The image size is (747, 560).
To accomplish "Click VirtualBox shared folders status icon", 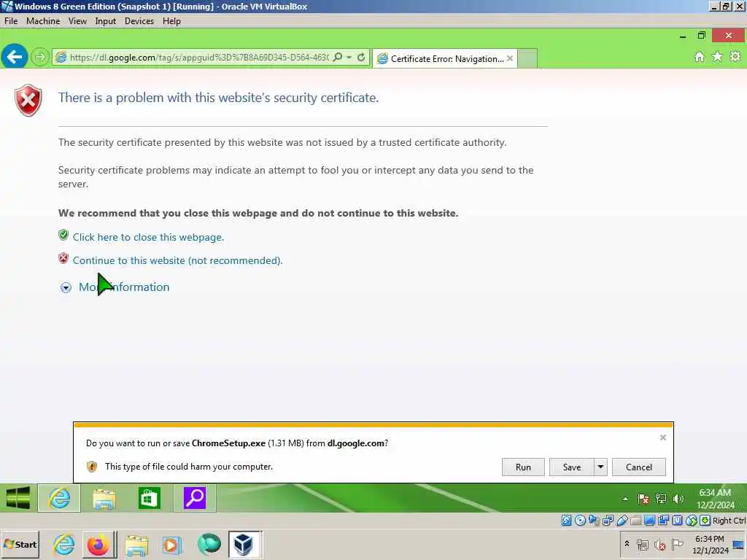I will click(635, 521).
